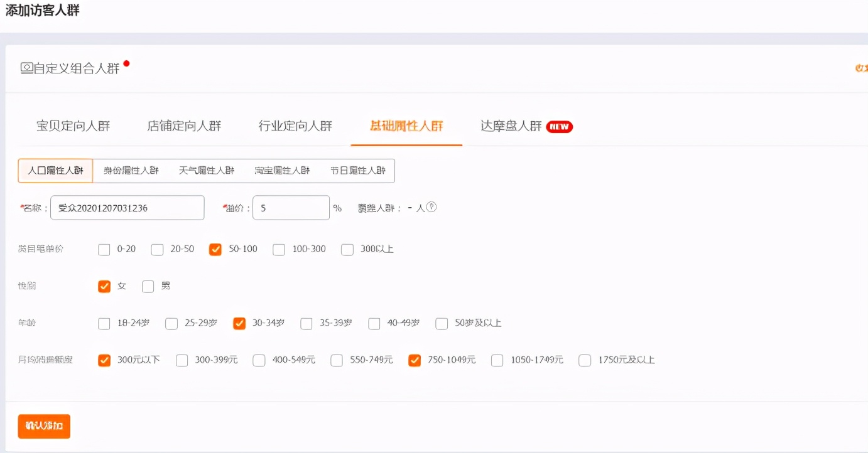Check the 0-20 类目笔单价 checkbox

click(104, 249)
